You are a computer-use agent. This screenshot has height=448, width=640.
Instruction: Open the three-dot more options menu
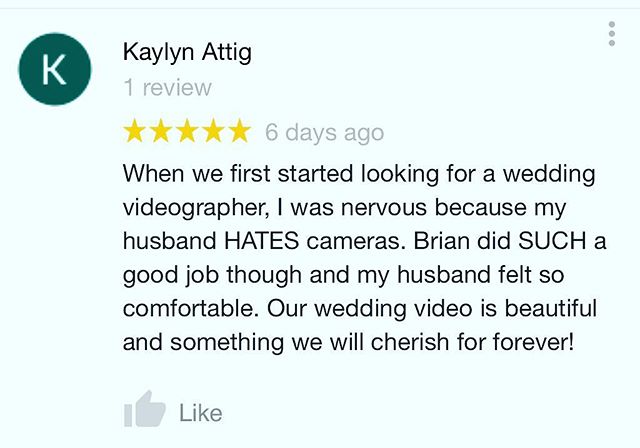click(611, 34)
